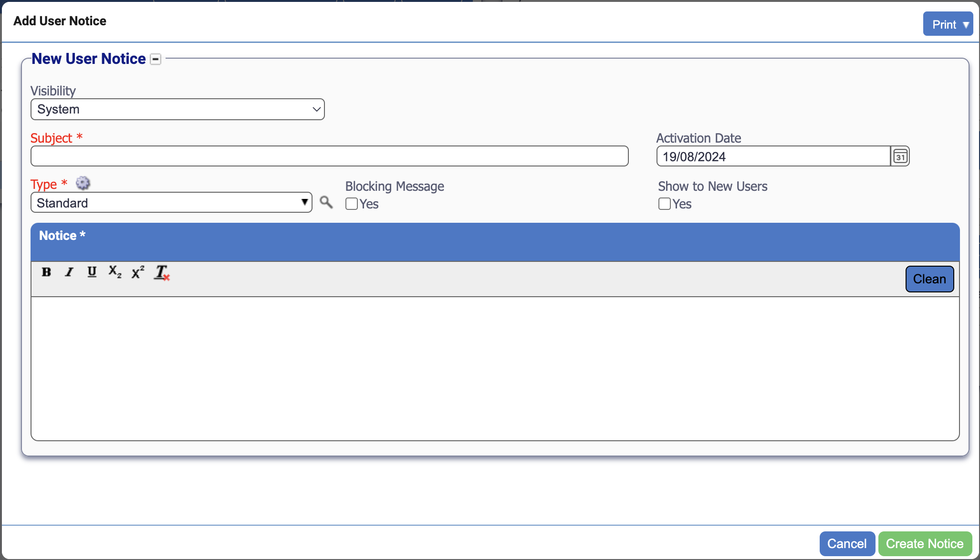Screen dimensions: 980x560
Task: Click the underline formatting icon
Action: pyautogui.click(x=92, y=272)
